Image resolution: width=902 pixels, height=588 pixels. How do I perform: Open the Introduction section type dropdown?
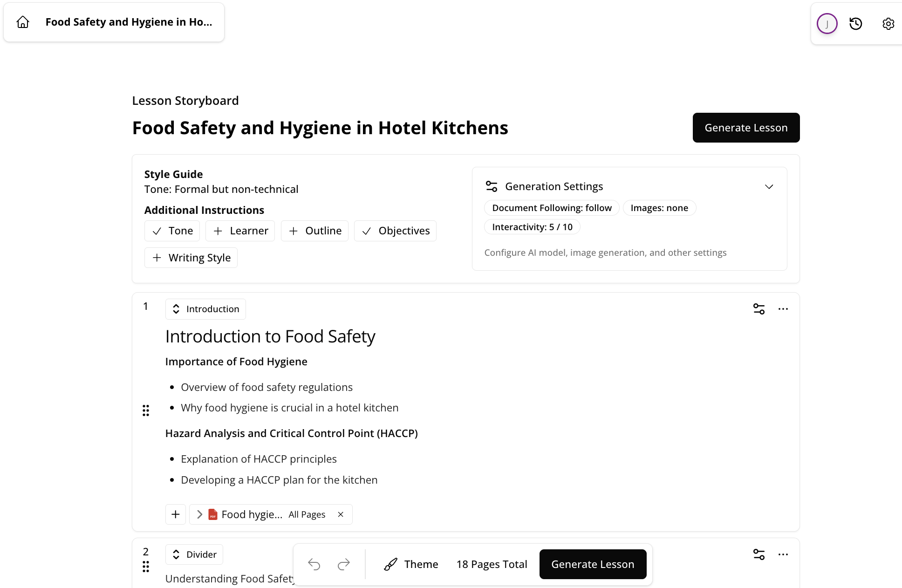coord(205,309)
